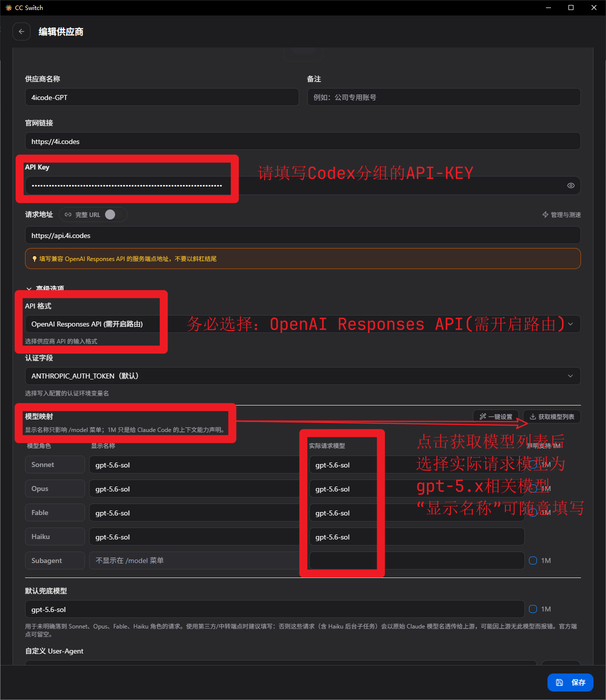This screenshot has height=700, width=606.
Task: Tick the 1M checkbox in the Subagent row
Action: click(533, 560)
